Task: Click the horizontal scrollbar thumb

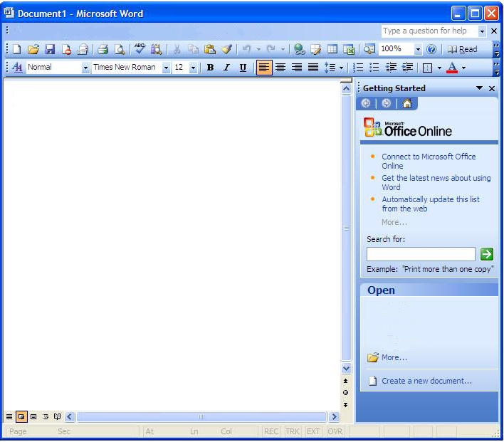Action: pos(201,417)
